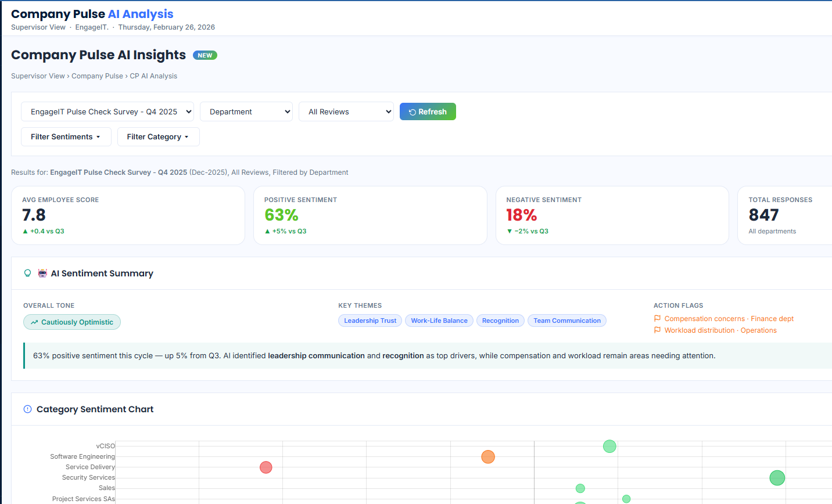Click the AVG EMPLOYEE SCORE card value 7.8

click(34, 215)
